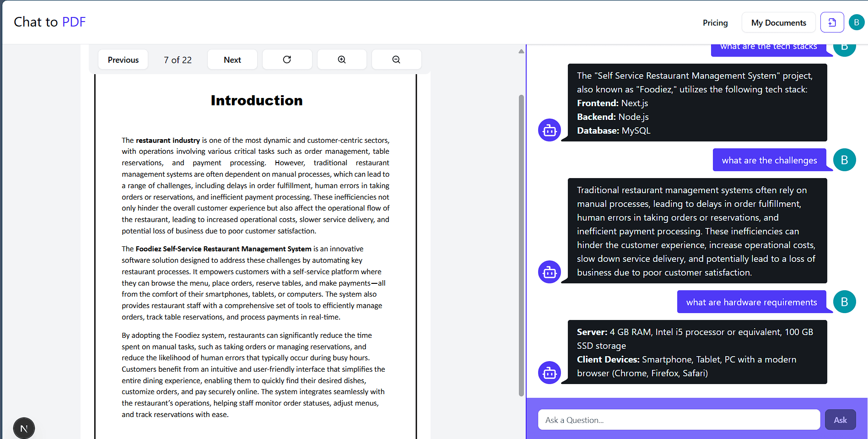Click the 'Frontend: Next.js' line
This screenshot has height=439, width=868.
[612, 103]
